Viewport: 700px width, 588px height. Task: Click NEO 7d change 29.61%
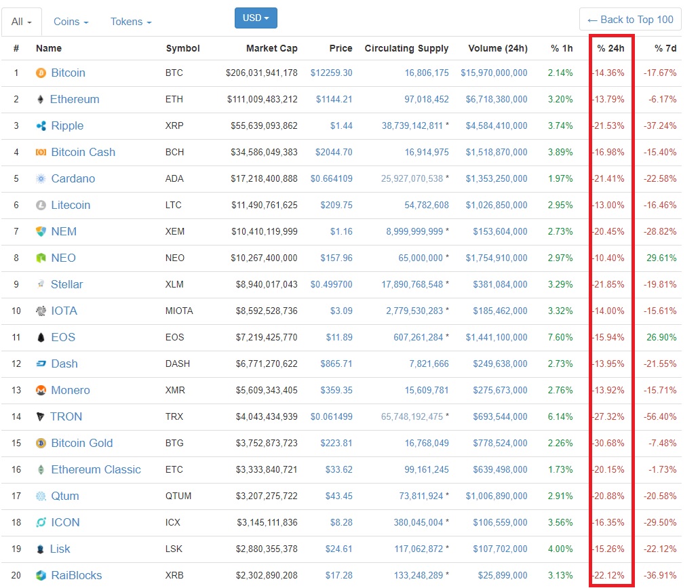point(661,258)
